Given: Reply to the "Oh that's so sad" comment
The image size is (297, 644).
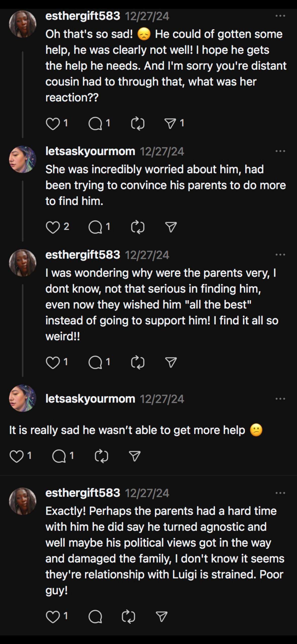Looking at the screenshot, I should (x=95, y=124).
